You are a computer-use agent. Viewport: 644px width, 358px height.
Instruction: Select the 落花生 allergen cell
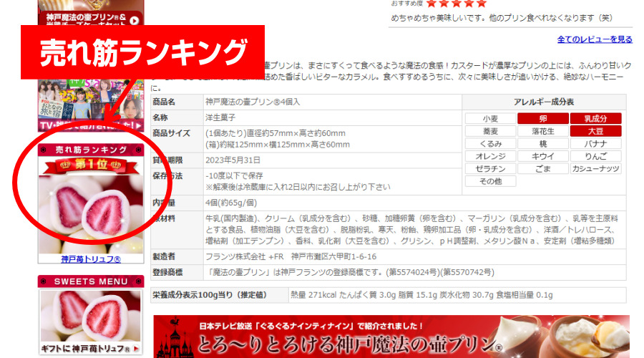pos(543,131)
